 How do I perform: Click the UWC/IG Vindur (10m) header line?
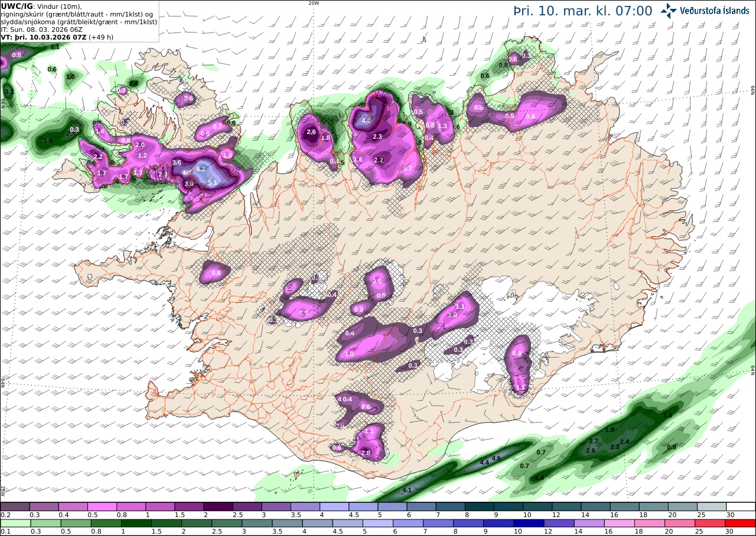pyautogui.click(x=41, y=6)
